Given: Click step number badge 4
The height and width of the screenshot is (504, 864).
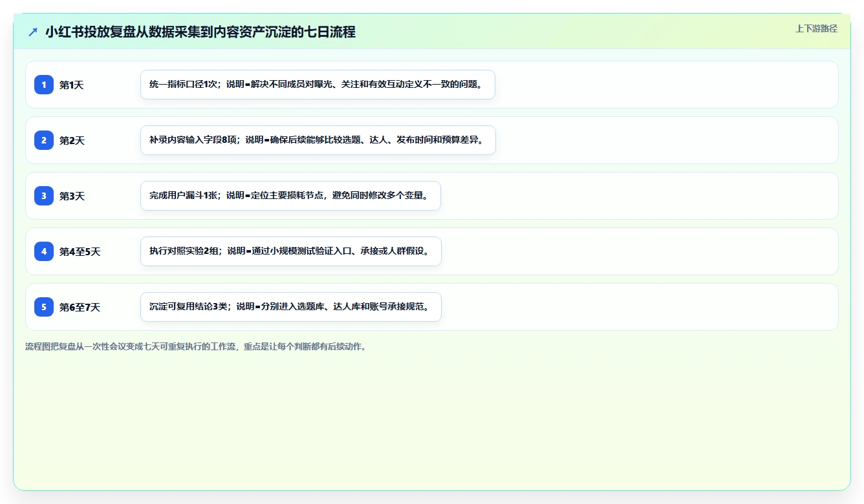Looking at the screenshot, I should pyautogui.click(x=44, y=251).
